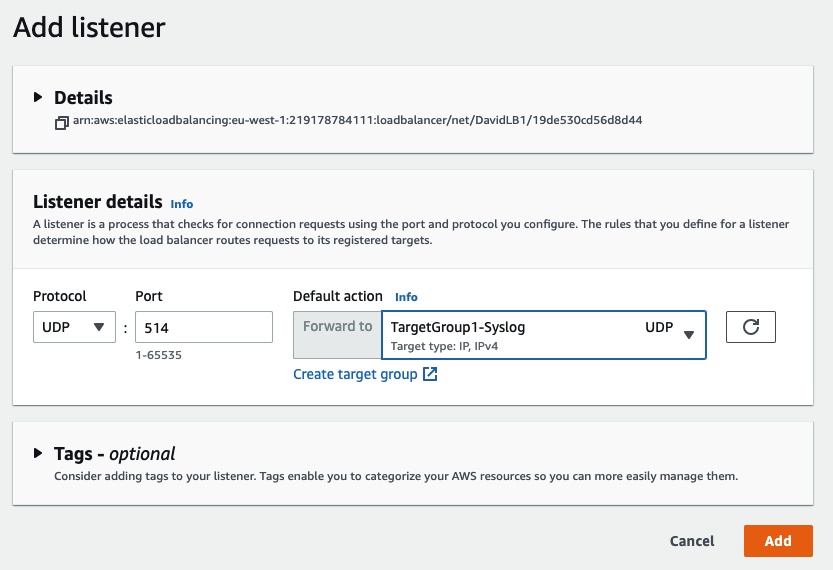
Task: Click into the Port field containing 514
Action: [203, 327]
